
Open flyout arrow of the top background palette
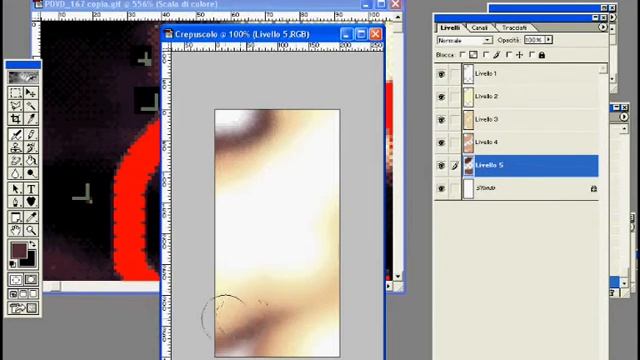tap(612, 18)
